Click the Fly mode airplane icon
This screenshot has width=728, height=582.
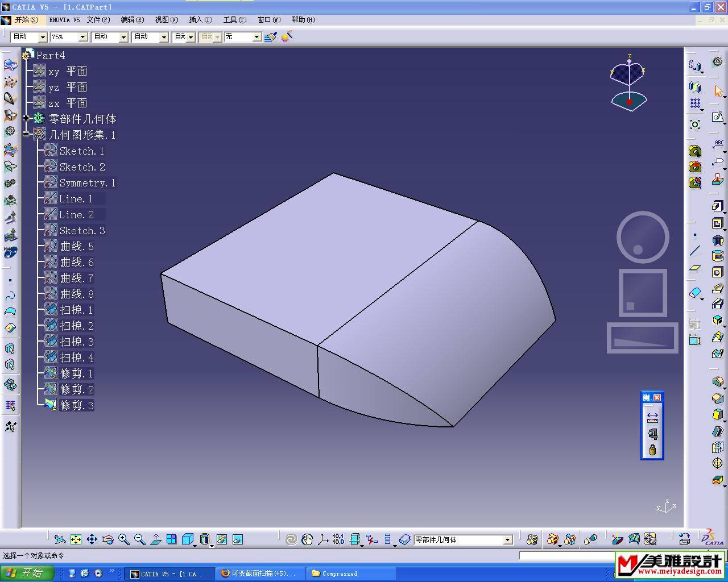[x=60, y=539]
